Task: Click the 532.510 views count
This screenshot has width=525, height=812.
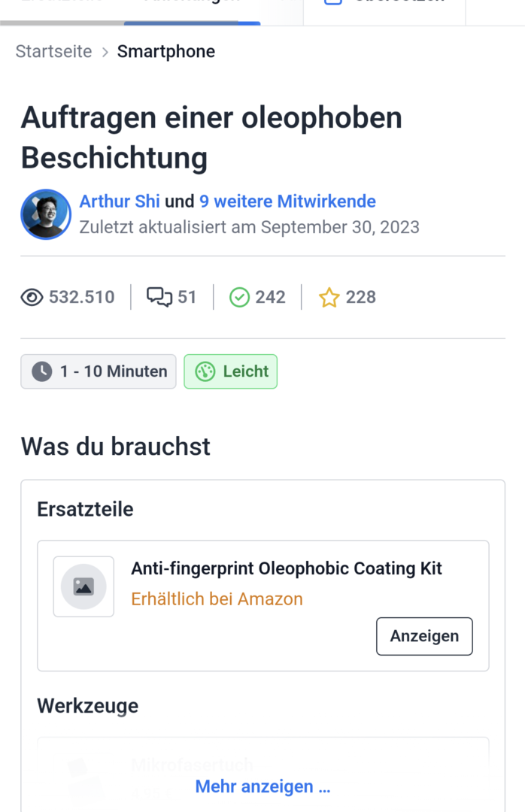Action: [x=82, y=298]
